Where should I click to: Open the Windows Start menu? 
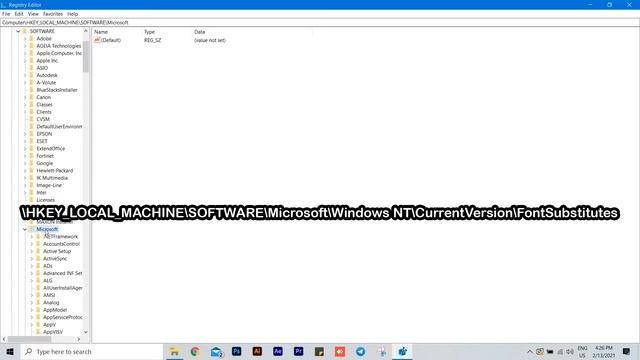coord(10,351)
